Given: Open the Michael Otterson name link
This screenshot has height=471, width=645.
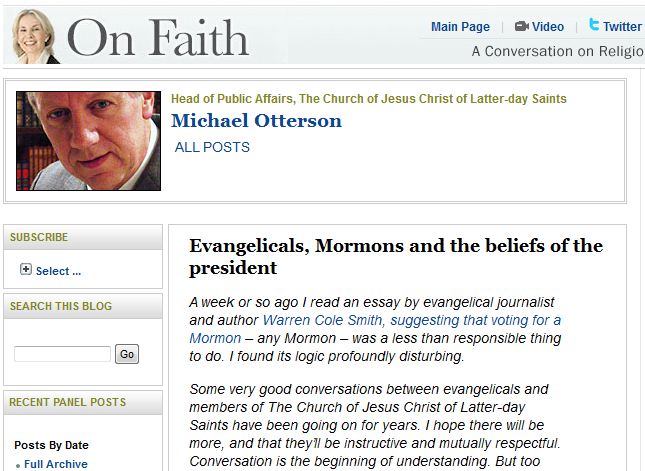Looking at the screenshot, I should tap(256, 121).
